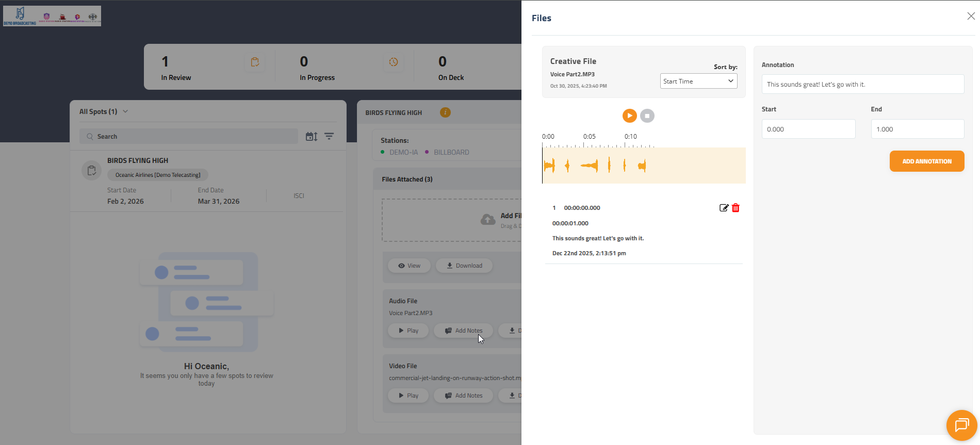980x445 pixels.
Task: Close the Files panel
Action: 971,16
